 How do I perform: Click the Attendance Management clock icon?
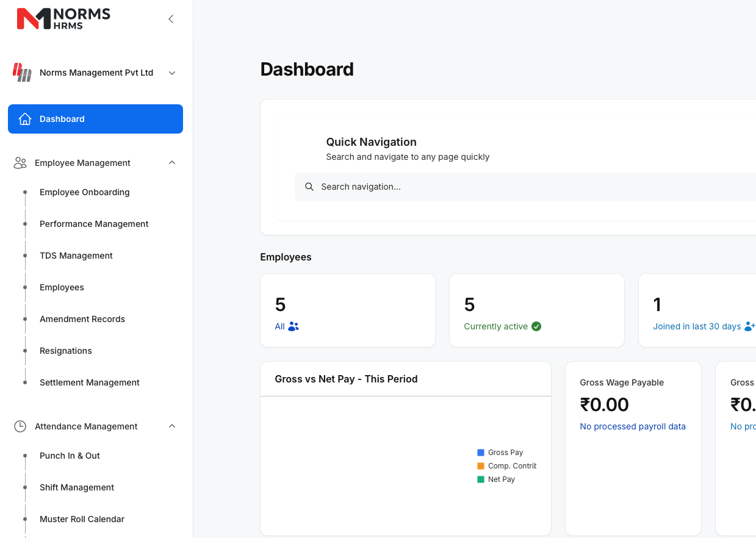[20, 426]
